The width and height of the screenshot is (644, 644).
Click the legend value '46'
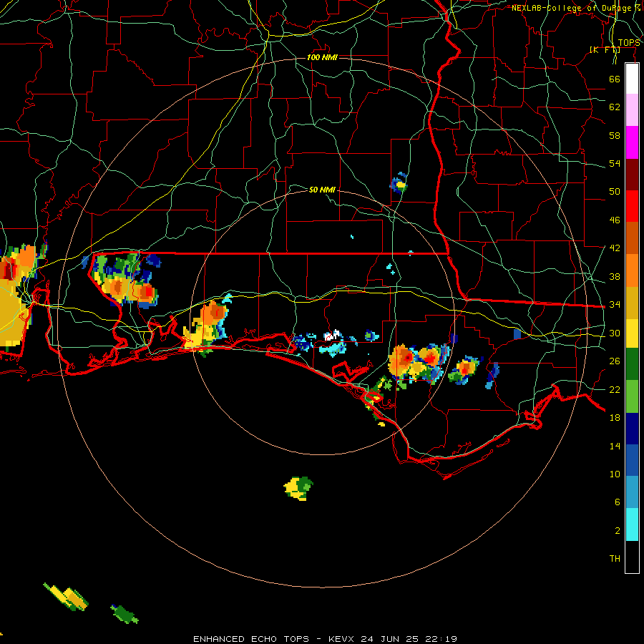(x=615, y=220)
